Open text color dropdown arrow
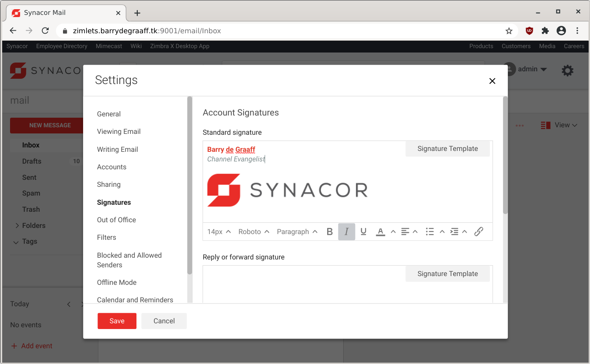Screen dimensions: 590x364 [393, 232]
